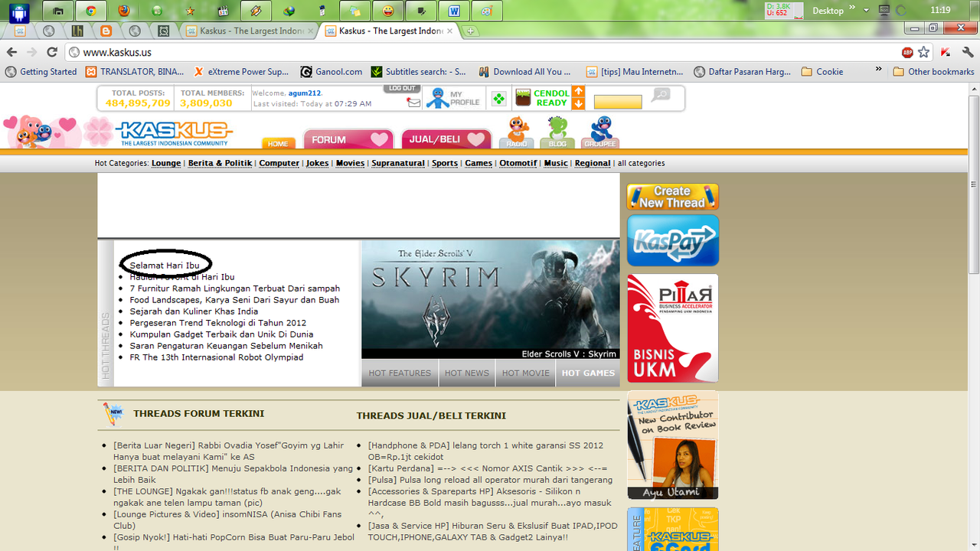980x551 pixels.
Task: Click the Create New Thread button
Action: click(x=672, y=197)
